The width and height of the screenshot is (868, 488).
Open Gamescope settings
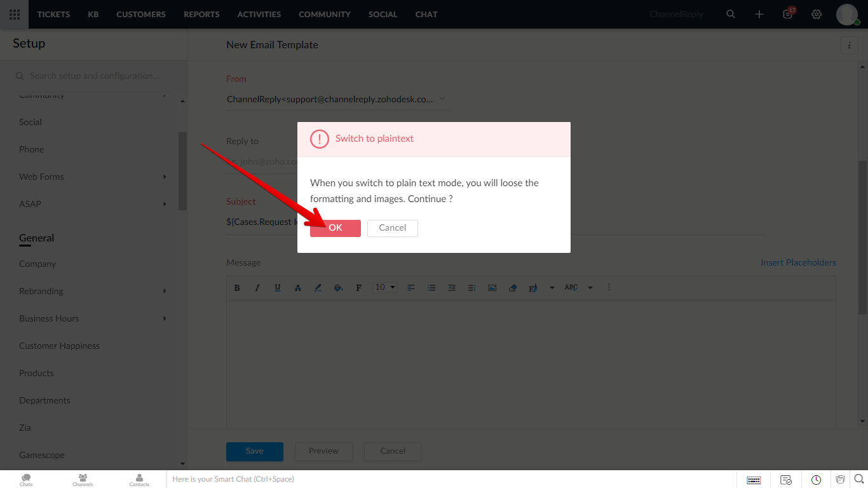click(42, 455)
